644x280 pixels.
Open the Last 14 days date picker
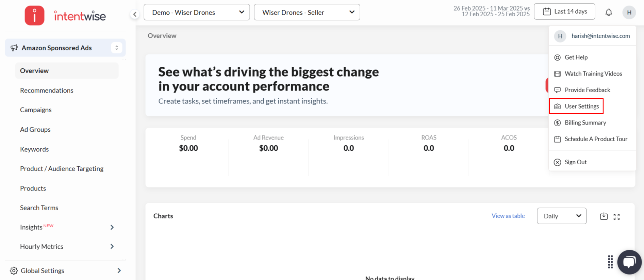pos(564,12)
